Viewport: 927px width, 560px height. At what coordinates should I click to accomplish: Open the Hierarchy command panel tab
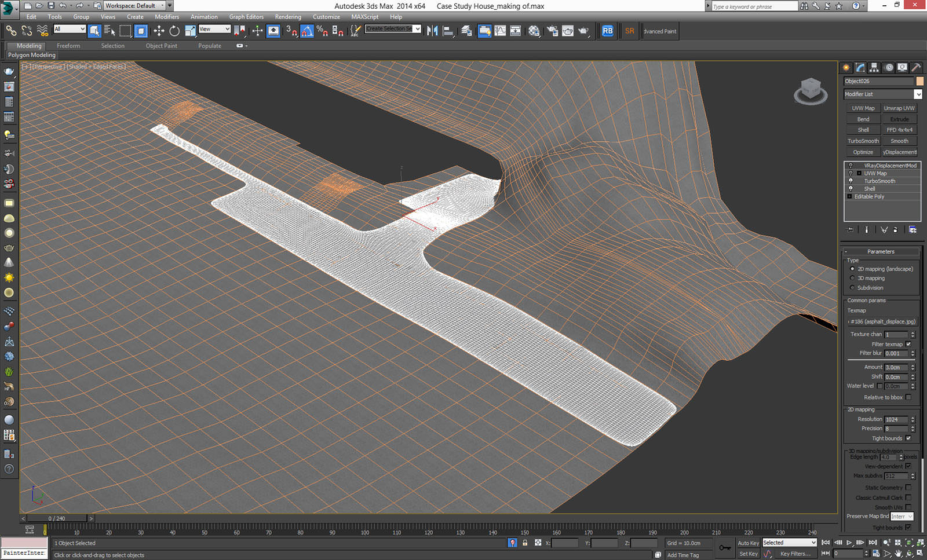[x=874, y=68]
